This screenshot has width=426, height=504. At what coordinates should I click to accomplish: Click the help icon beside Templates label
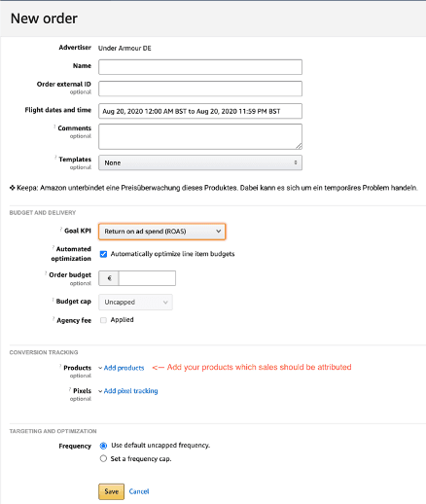click(55, 158)
